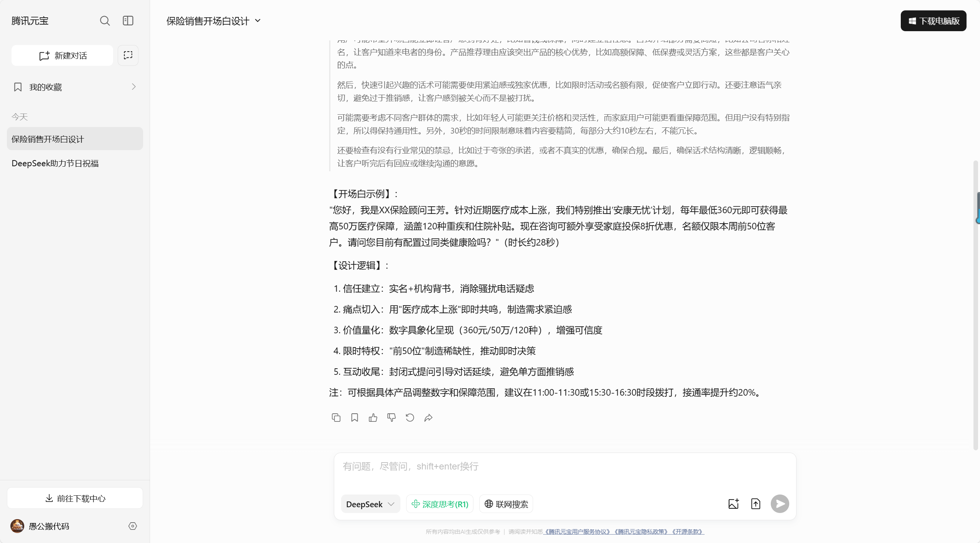Give a thumbs up to the response
Screen dimensions: 980x543
373,418
